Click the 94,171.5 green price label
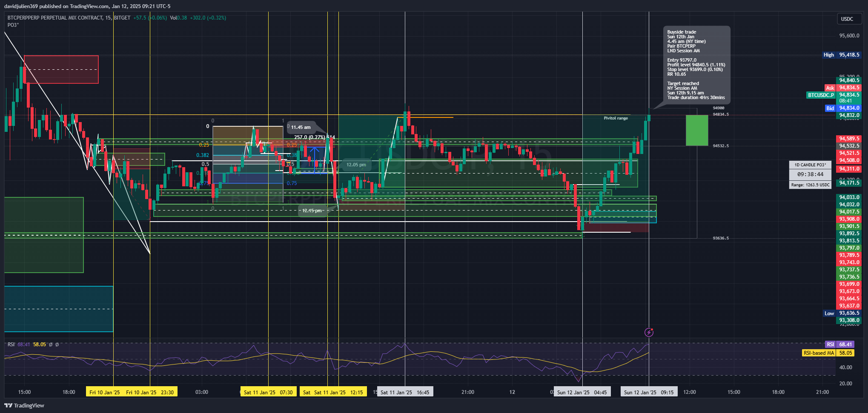This screenshot has height=413, width=868. [x=849, y=183]
